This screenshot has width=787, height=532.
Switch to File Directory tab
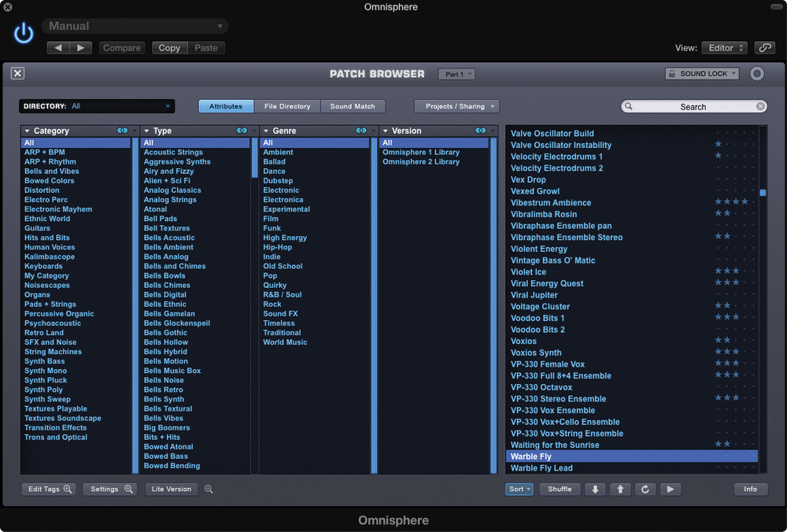click(287, 106)
